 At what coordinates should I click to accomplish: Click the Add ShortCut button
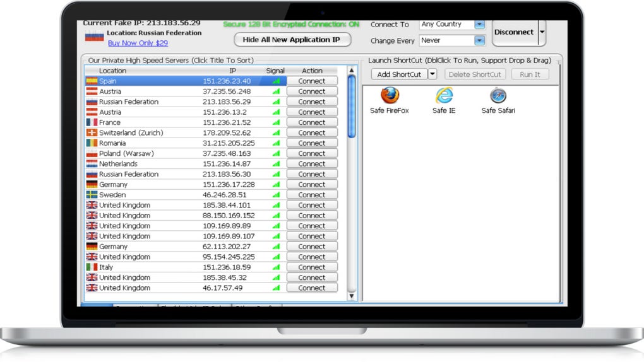(399, 74)
